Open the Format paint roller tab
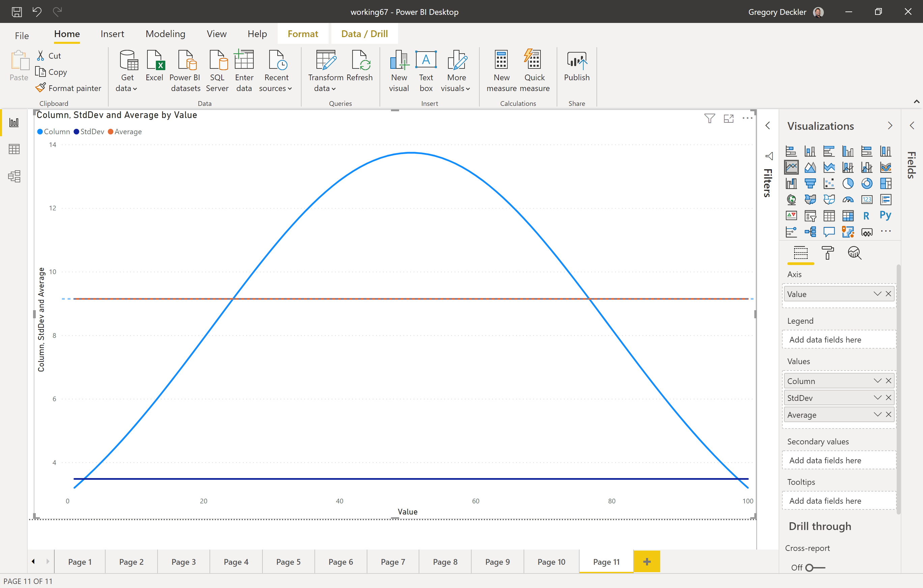 [x=828, y=253]
